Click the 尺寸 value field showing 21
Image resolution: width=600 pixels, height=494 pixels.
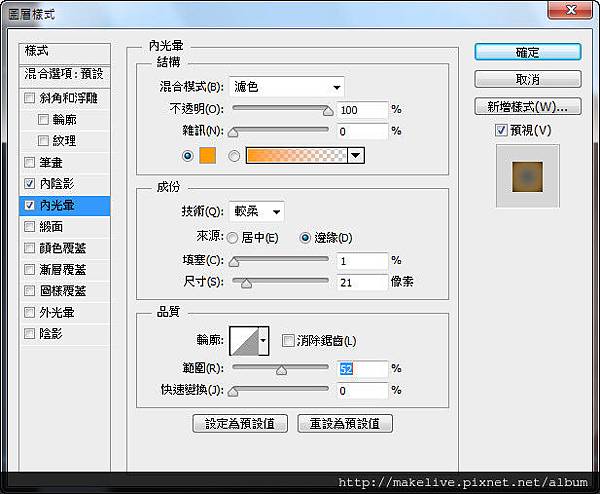tap(362, 282)
